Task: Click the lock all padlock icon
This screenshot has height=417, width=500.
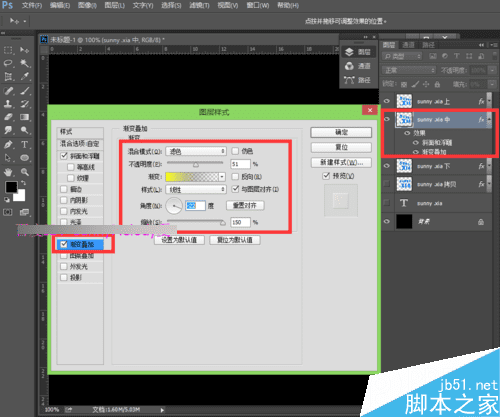Action: 438,85
